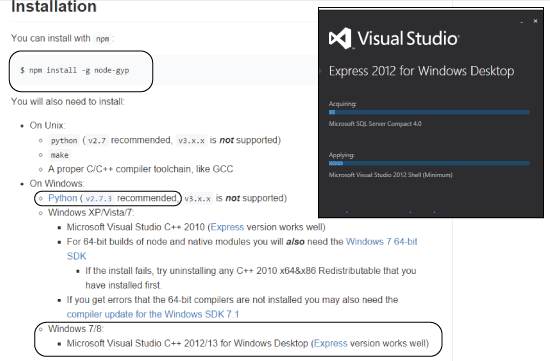Screen dimensions: 550x361
Task: Click the inline npm code label
Action: pos(102,39)
